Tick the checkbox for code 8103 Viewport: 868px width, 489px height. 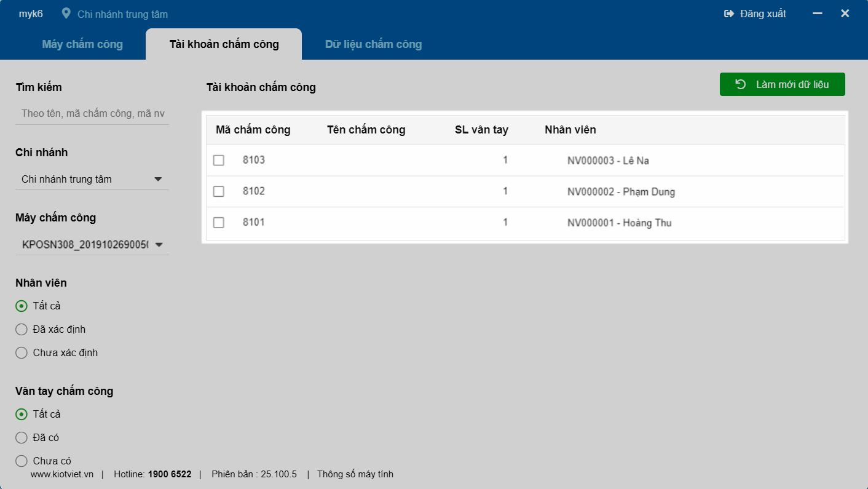click(x=219, y=161)
